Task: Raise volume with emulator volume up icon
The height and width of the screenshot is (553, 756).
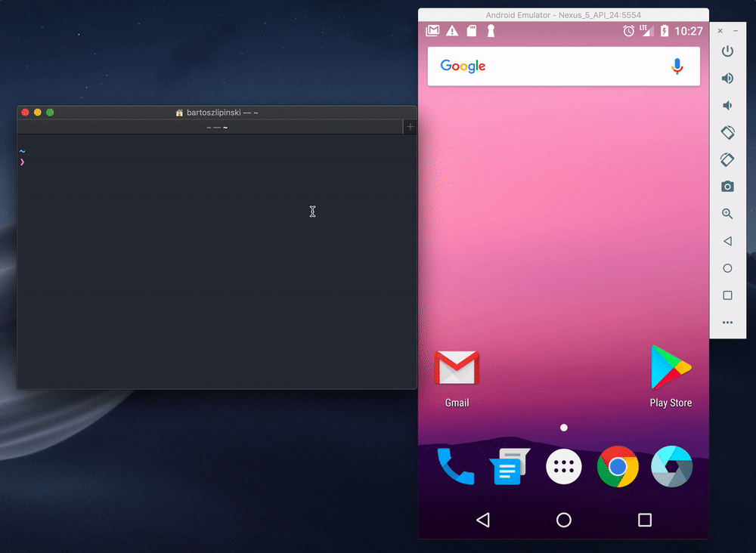Action: (x=727, y=78)
